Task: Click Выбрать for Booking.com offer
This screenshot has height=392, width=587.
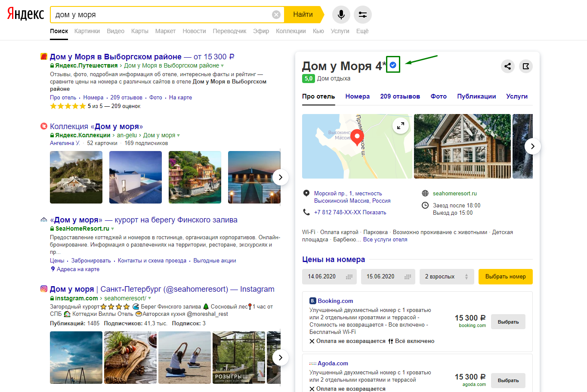Action: [508, 322]
